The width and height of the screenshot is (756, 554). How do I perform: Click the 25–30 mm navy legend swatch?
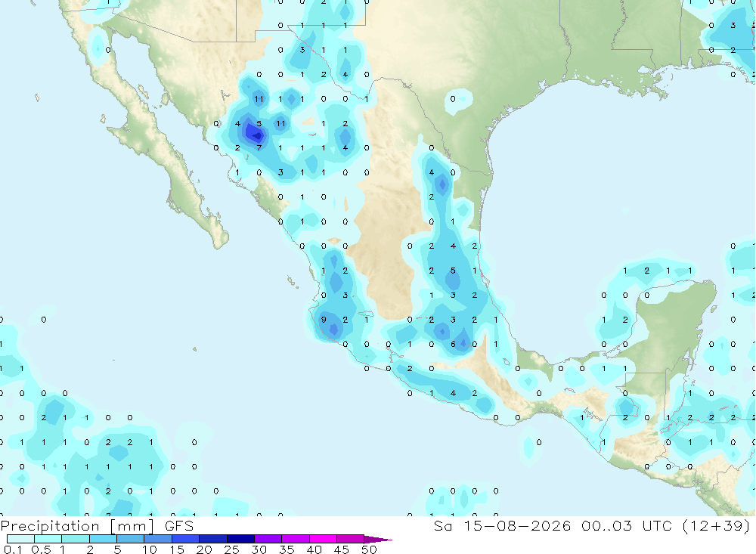240,539
